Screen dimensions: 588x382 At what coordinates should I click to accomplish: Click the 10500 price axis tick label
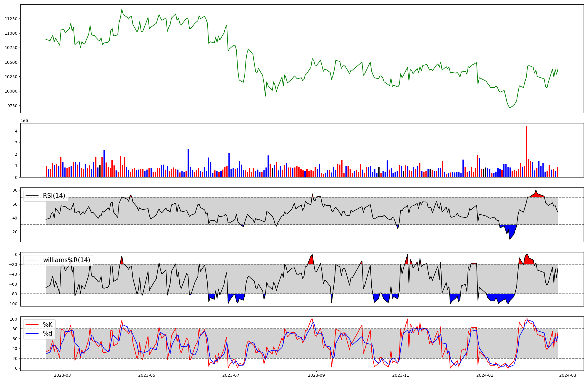pyautogui.click(x=11, y=62)
